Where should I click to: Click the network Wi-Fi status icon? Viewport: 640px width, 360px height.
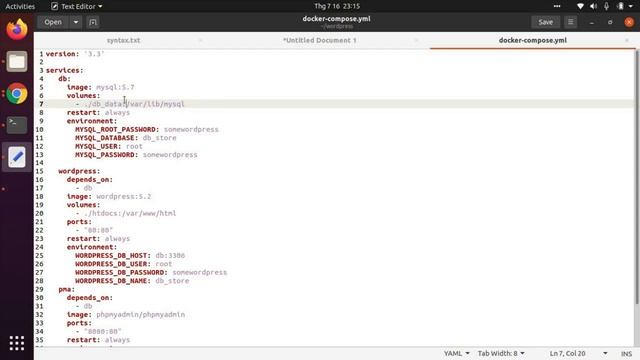[580, 6]
